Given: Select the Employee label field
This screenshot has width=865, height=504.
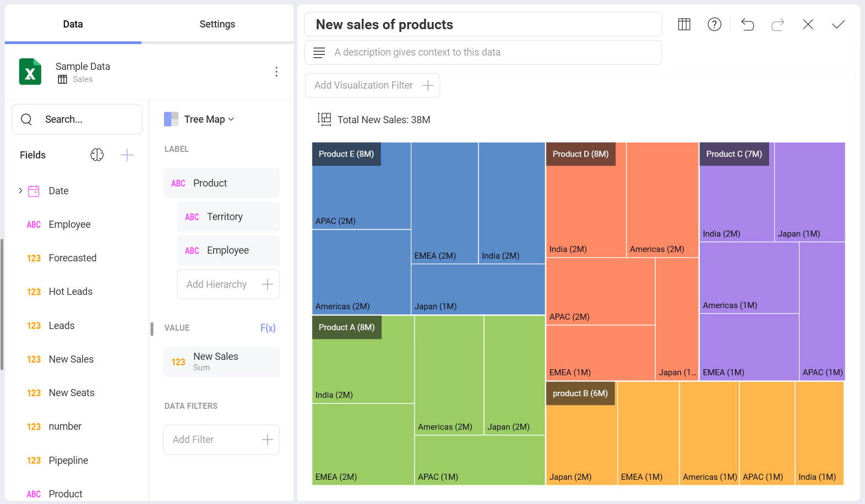Looking at the screenshot, I should [228, 250].
